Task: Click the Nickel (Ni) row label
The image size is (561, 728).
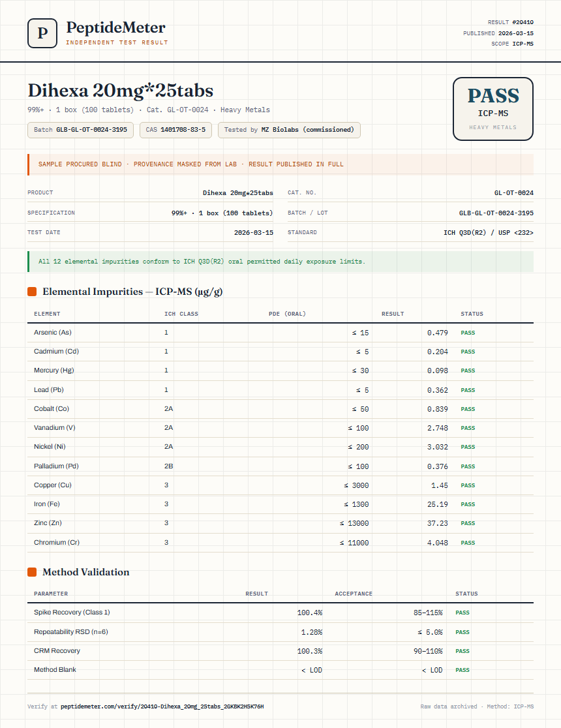Action: (x=50, y=447)
